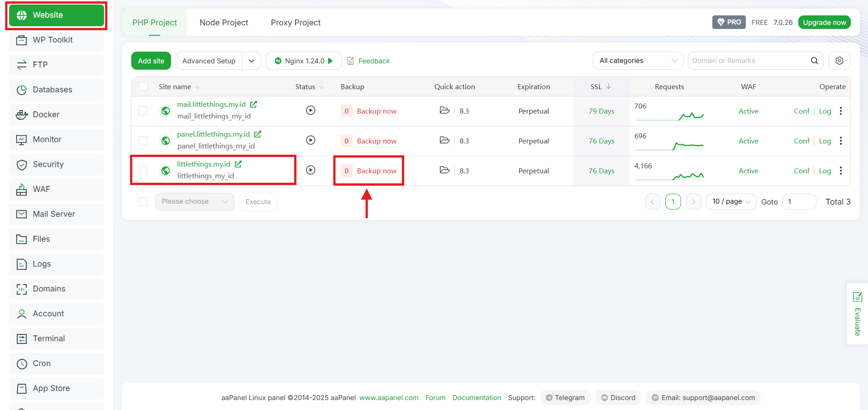Click the Nginx 1.24.0 service button

[x=304, y=61]
